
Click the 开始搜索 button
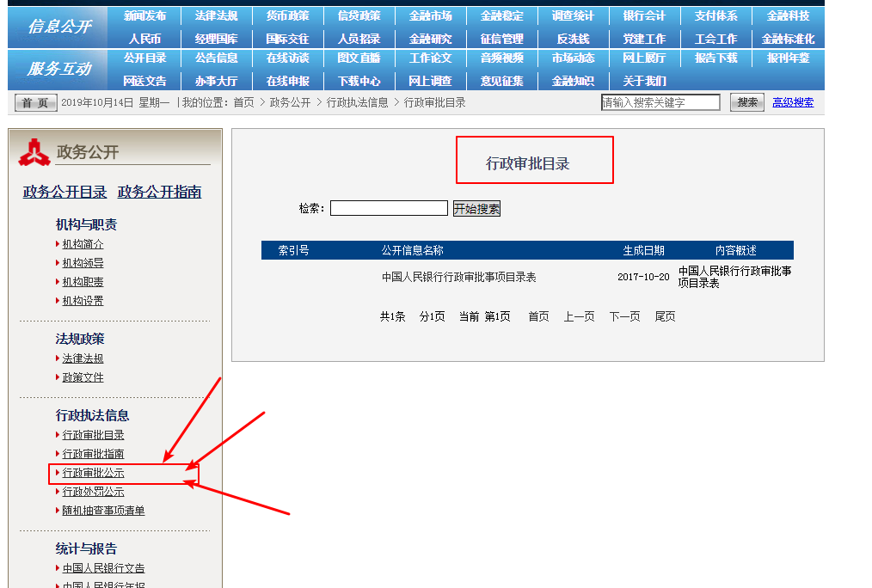(x=477, y=208)
